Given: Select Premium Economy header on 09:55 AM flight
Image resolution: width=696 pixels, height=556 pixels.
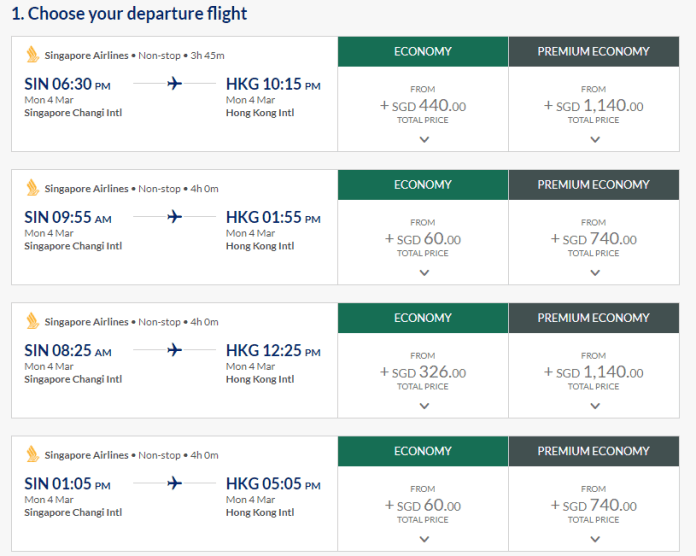Looking at the screenshot, I should point(594,184).
